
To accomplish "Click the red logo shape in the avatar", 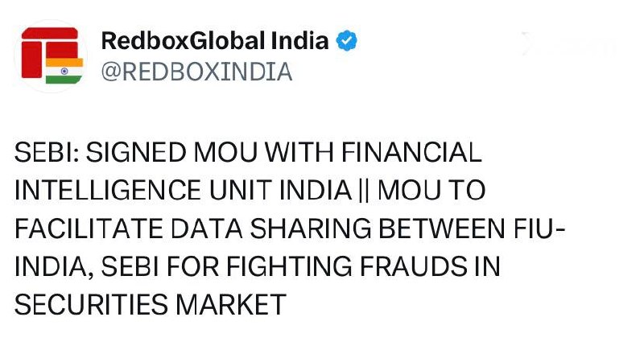I will 43,48.
